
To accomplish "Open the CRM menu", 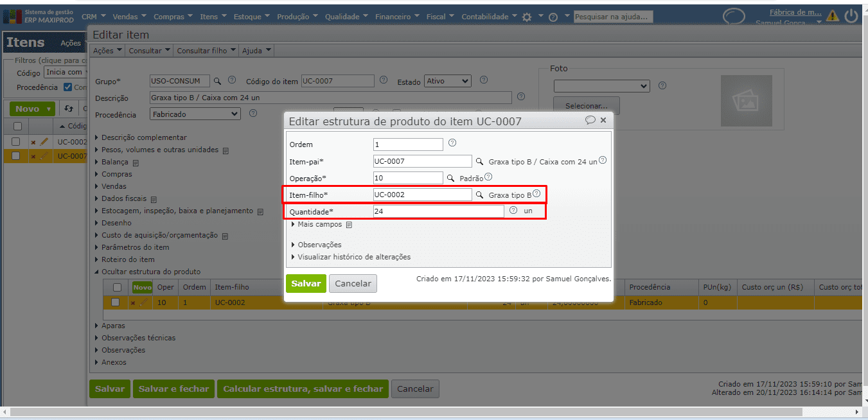I will [x=94, y=17].
